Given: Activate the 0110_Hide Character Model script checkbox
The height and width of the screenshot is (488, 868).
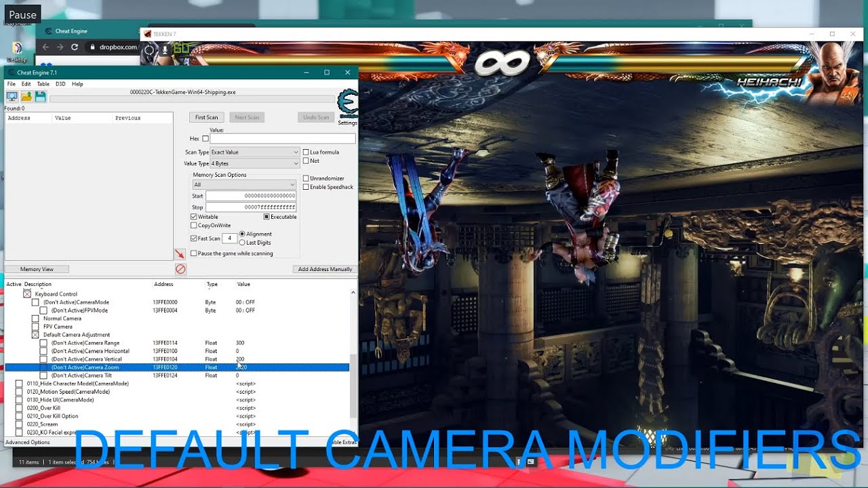Looking at the screenshot, I should coord(19,384).
